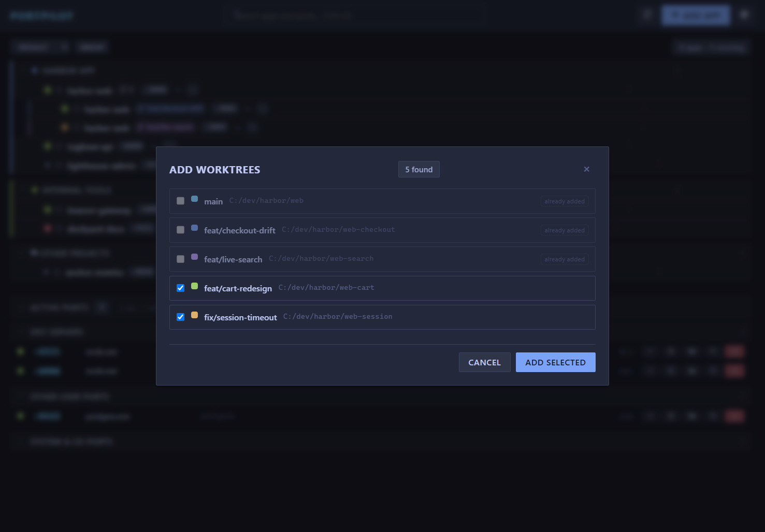
Task: Click the 5 found count badge
Action: (418, 169)
